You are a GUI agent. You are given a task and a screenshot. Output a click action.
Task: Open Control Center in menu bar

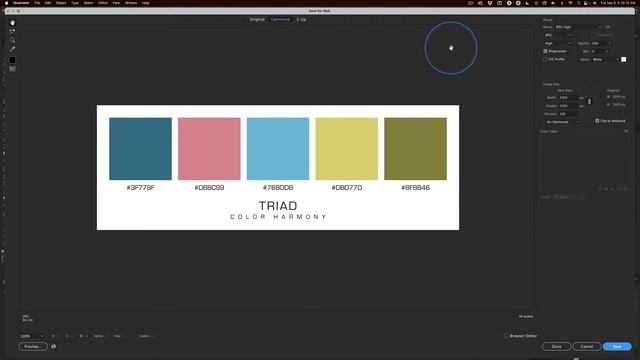[x=587, y=3]
